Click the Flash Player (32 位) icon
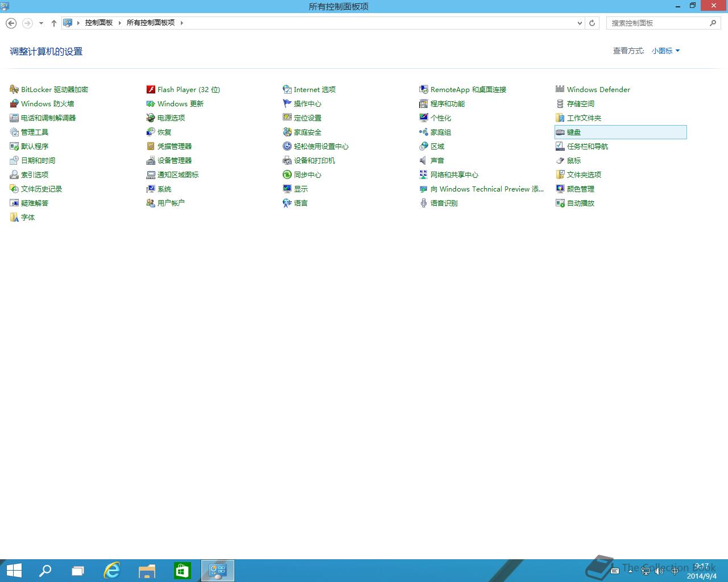The width and height of the screenshot is (728, 582). click(151, 89)
